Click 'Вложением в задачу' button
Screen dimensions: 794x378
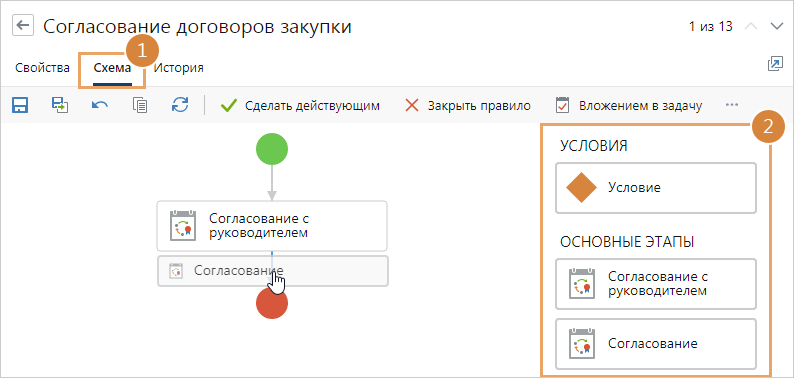point(628,106)
